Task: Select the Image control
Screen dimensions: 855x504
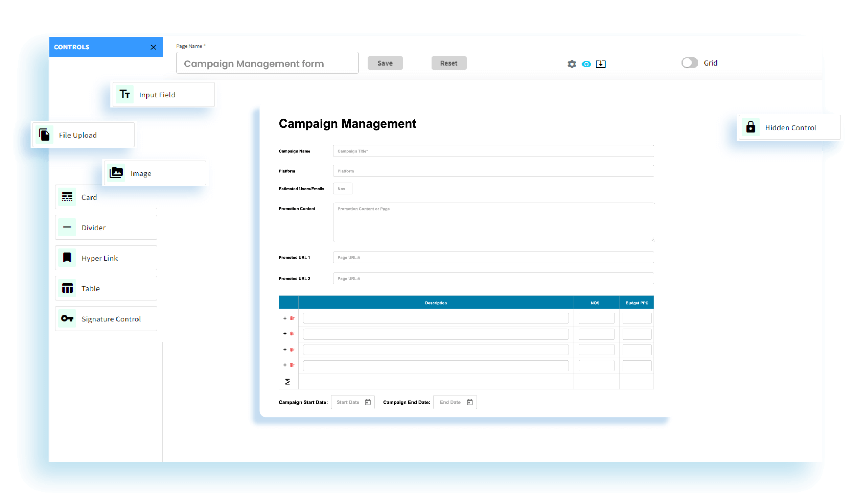Action: pos(155,173)
